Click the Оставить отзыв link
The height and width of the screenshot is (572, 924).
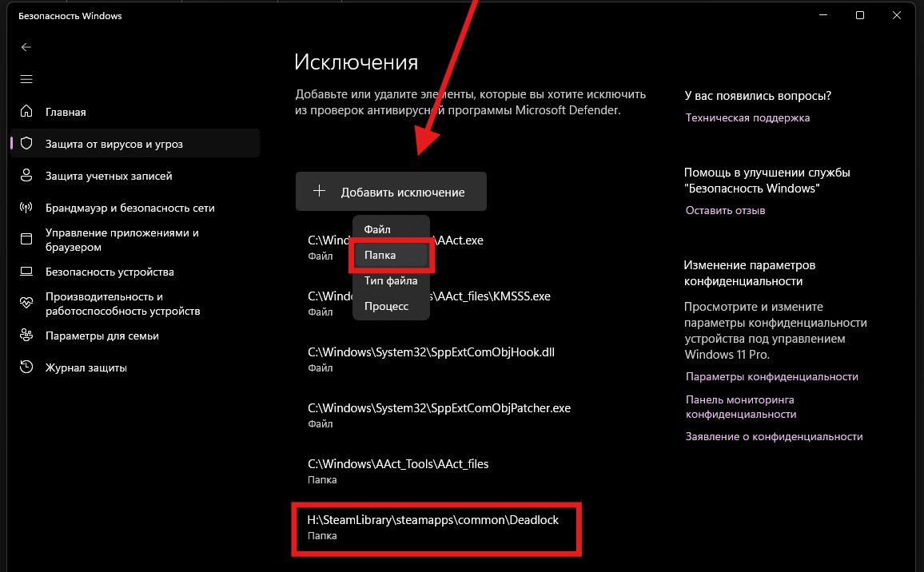(726, 210)
